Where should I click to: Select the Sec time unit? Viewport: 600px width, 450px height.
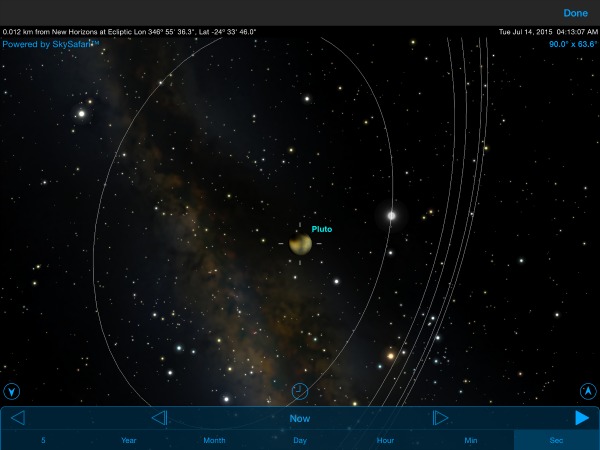(x=556, y=440)
